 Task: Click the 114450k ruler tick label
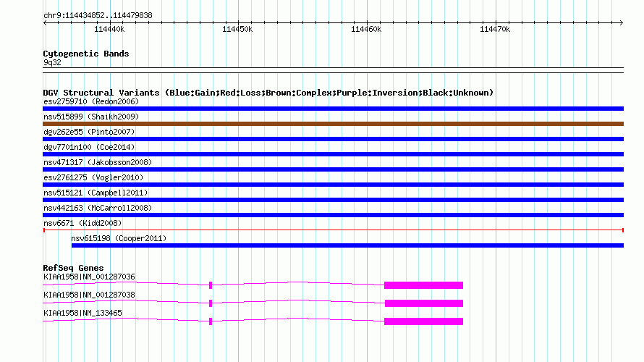[237, 29]
